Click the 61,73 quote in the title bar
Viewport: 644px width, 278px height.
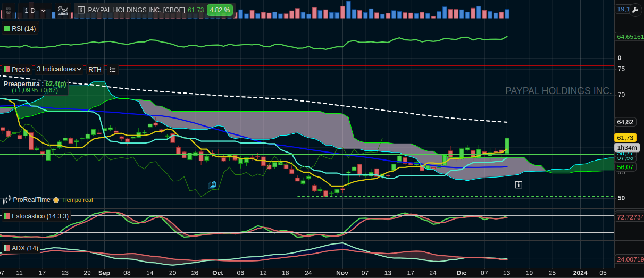(x=196, y=10)
